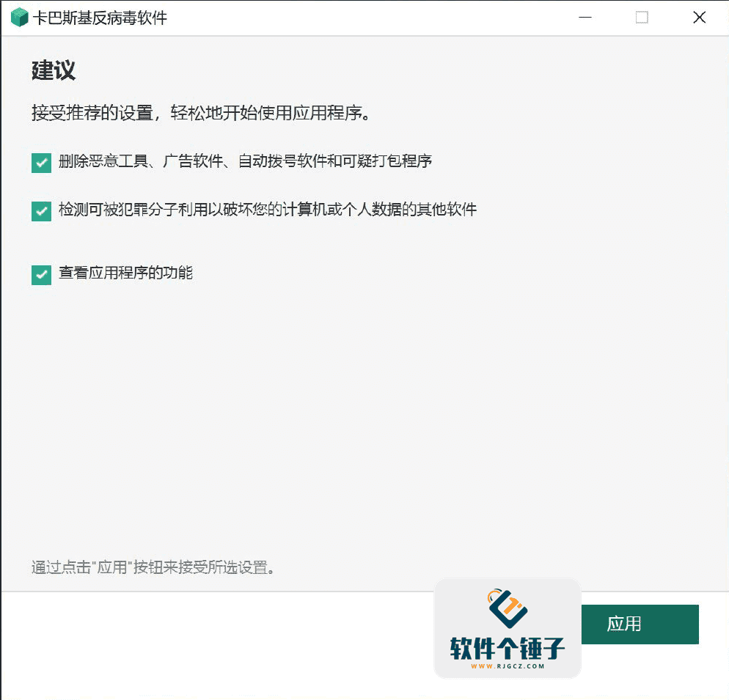Click the 通过点击"应用"按钮 hint text
Viewport: 729px width, 700px height.
point(153,567)
